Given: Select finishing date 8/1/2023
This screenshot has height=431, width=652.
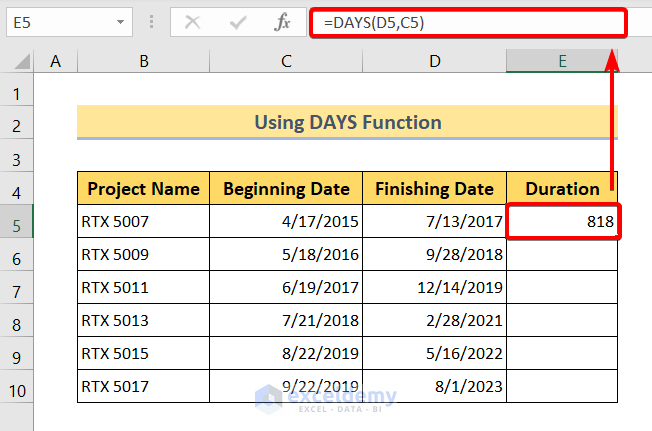Looking at the screenshot, I should pos(435,386).
